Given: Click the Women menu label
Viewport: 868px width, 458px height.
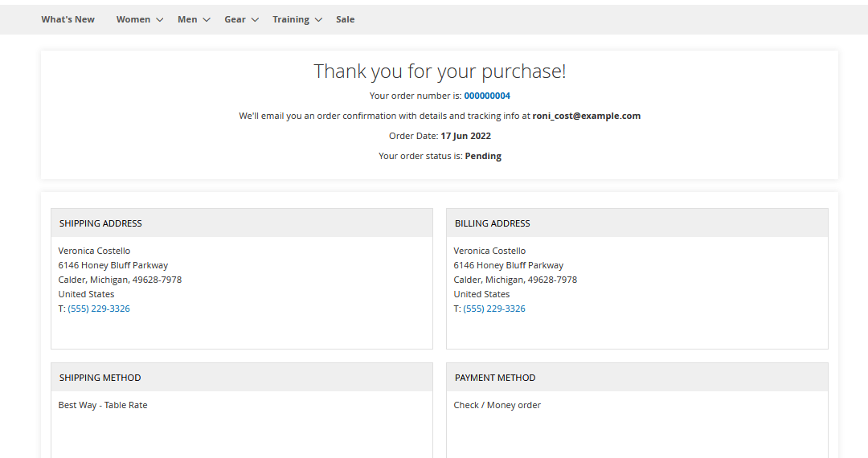Looking at the screenshot, I should pyautogui.click(x=133, y=19).
